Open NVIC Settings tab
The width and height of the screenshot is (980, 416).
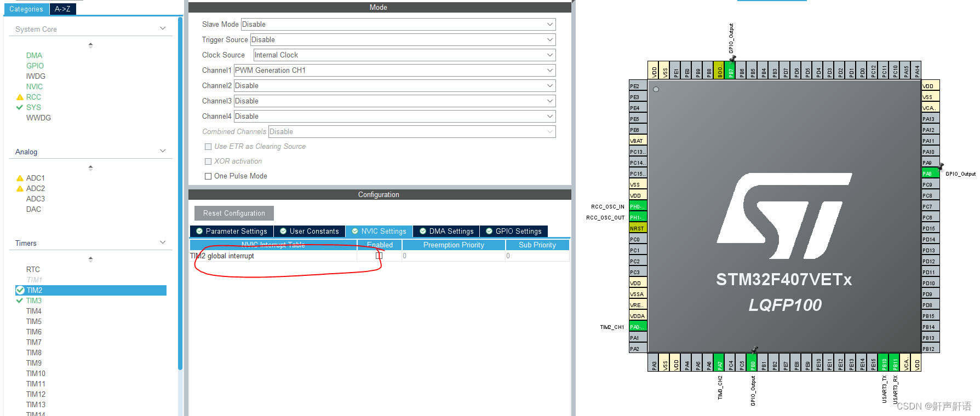(379, 232)
